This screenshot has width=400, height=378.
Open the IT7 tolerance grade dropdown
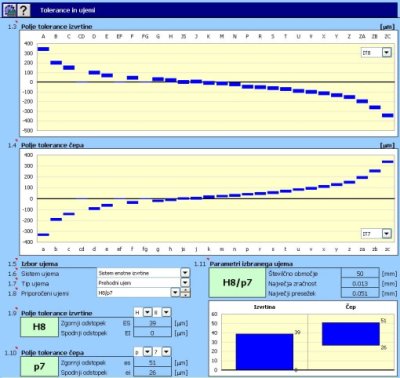pos(387,234)
